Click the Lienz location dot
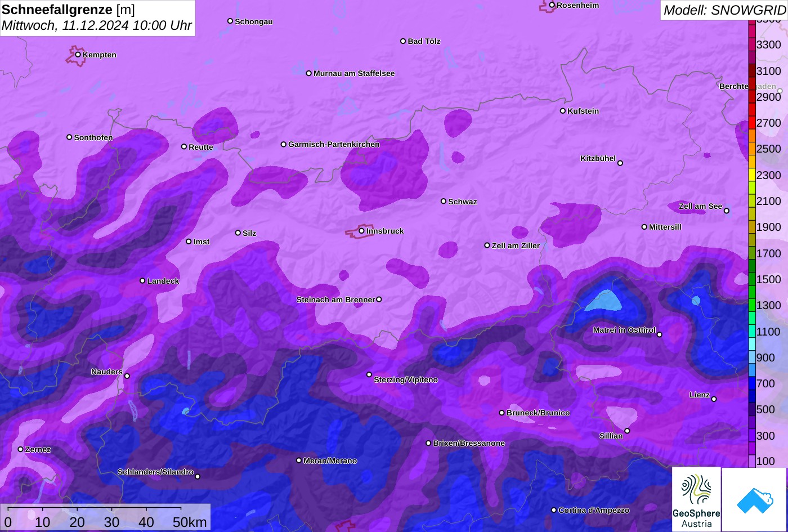 (714, 399)
